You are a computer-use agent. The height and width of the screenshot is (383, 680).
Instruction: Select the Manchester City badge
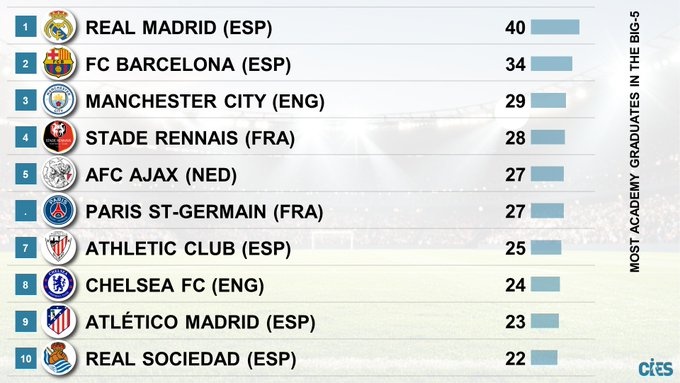pos(59,100)
